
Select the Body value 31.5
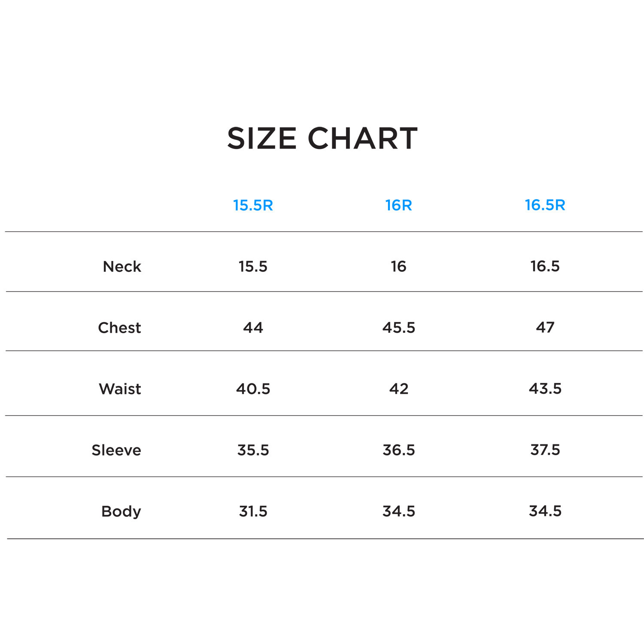click(x=253, y=511)
